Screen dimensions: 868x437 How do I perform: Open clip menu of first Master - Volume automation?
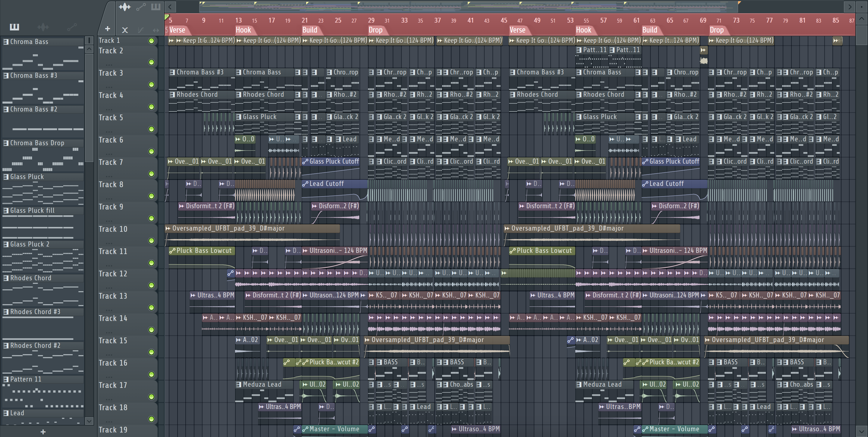305,429
